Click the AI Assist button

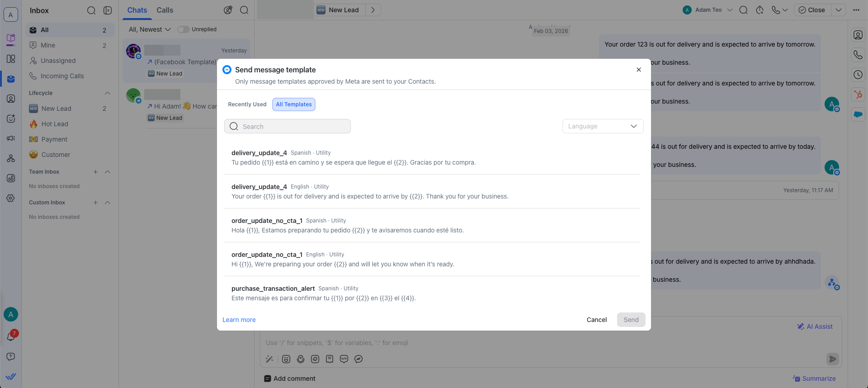coord(815,326)
